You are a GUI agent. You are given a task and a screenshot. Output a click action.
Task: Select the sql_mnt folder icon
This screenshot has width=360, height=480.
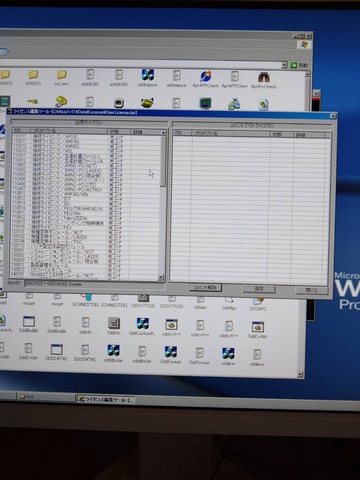pos(62,75)
